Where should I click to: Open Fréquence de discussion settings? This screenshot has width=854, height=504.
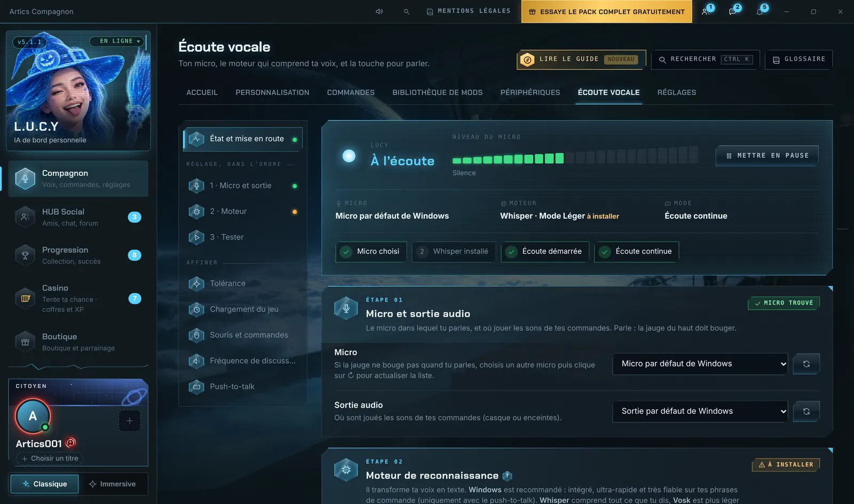(243, 361)
